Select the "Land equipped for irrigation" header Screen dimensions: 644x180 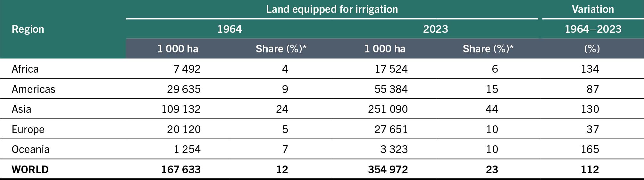click(x=332, y=9)
